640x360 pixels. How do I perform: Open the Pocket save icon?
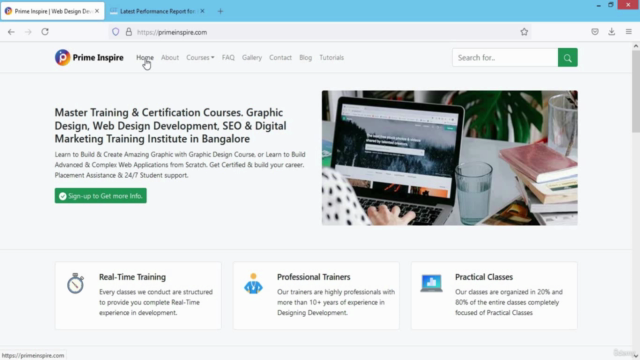(595, 32)
